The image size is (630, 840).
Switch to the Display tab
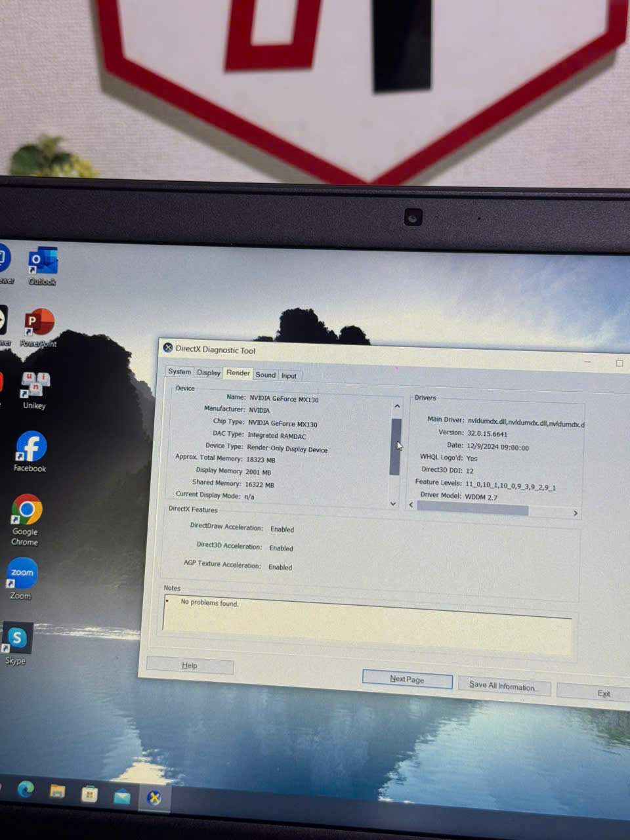pos(209,373)
